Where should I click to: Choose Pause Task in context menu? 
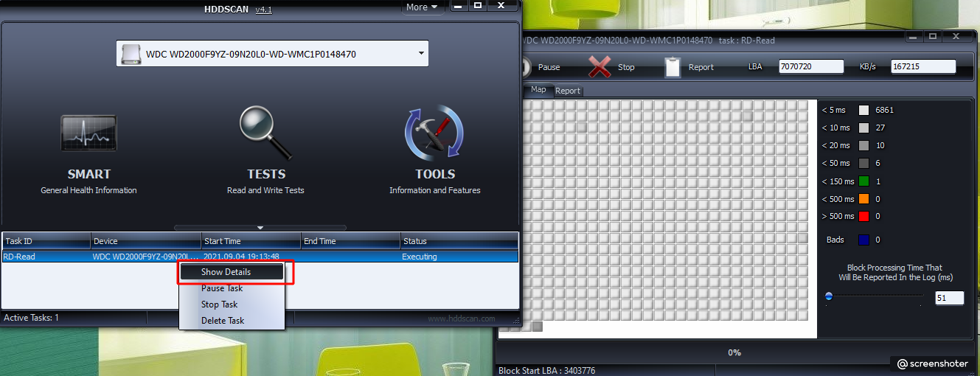[232, 288]
